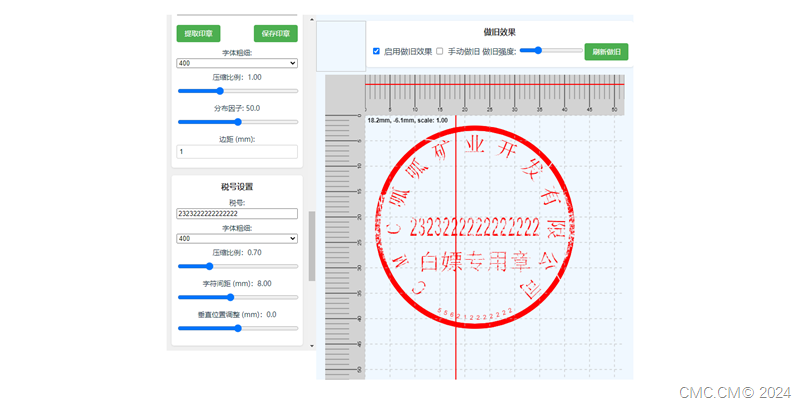
Task: Click the settings panel scroll-down arrow
Action: [312, 346]
